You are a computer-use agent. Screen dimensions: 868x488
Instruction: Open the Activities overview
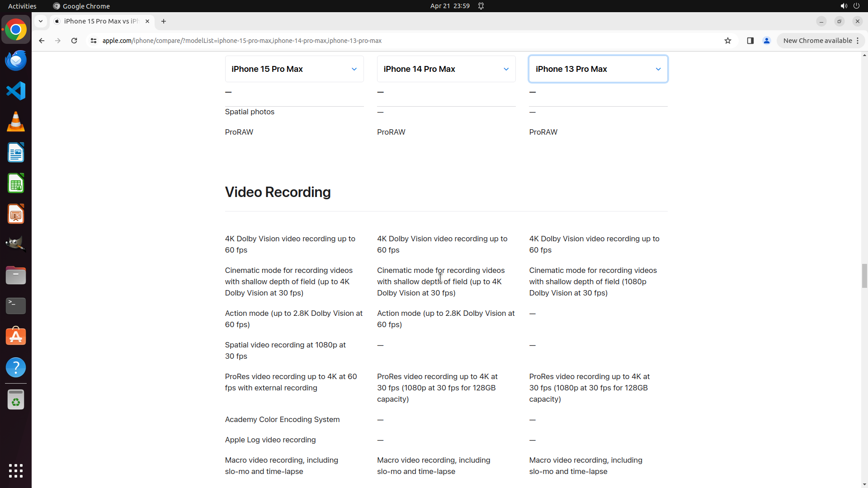[x=22, y=6]
